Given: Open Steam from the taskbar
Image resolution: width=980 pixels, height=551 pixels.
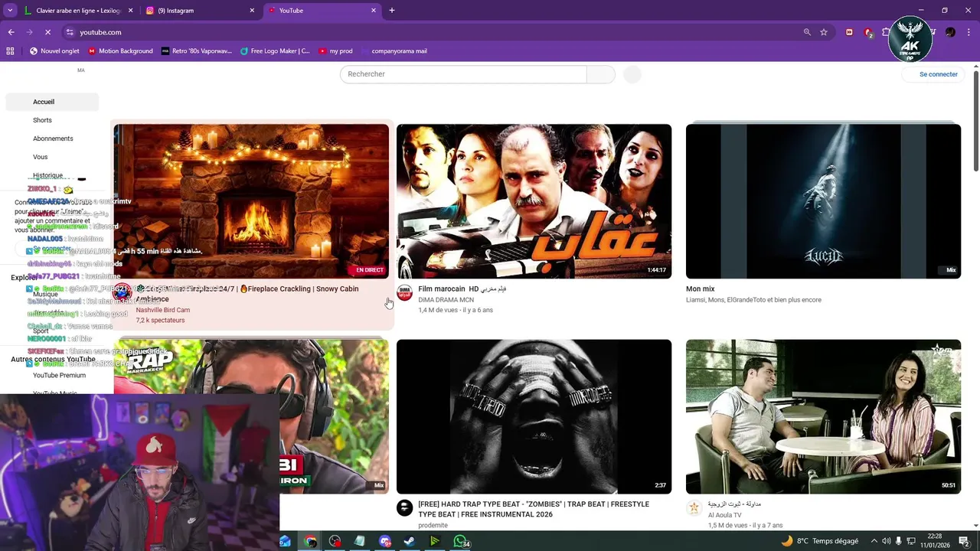Looking at the screenshot, I should click(x=410, y=541).
